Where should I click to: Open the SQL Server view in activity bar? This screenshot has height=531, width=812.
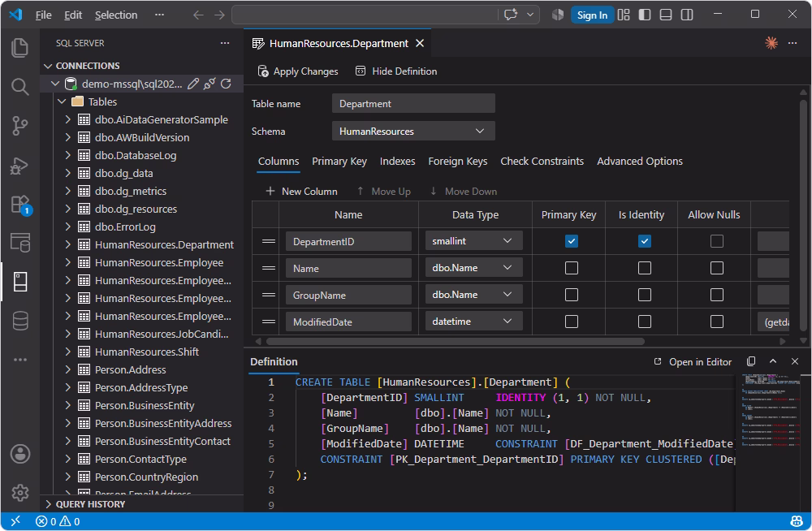click(x=19, y=282)
